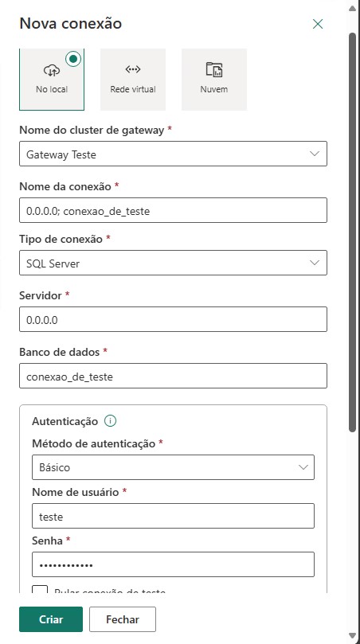Click the Autenticação heading text

pyautogui.click(x=65, y=421)
